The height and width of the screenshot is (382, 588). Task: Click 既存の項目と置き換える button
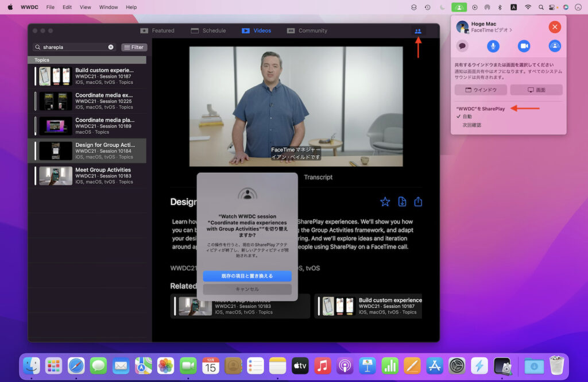tap(247, 276)
